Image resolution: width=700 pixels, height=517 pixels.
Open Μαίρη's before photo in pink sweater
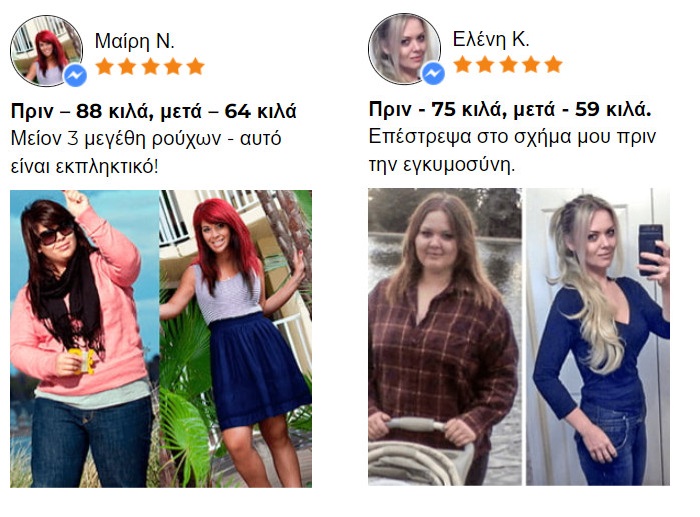pos(84,339)
